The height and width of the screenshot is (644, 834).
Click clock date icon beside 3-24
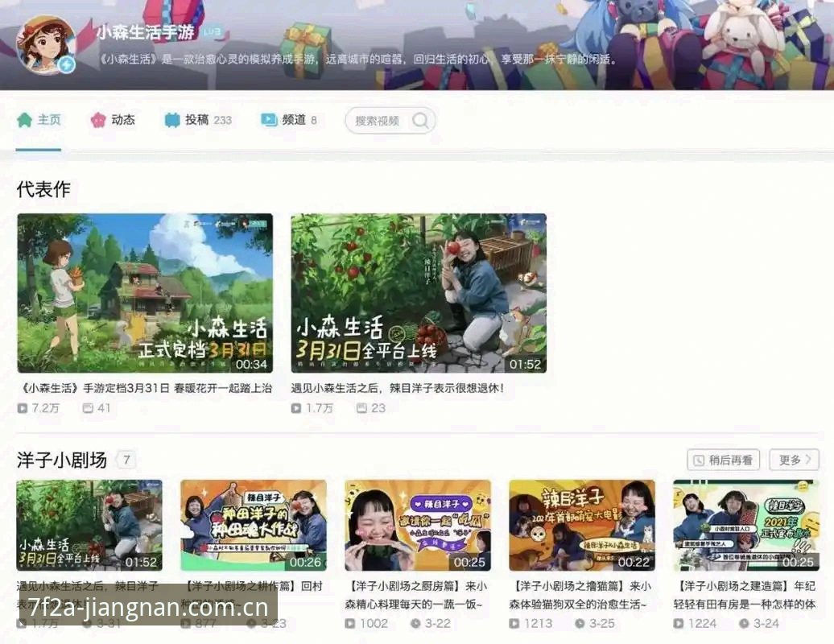(x=744, y=623)
